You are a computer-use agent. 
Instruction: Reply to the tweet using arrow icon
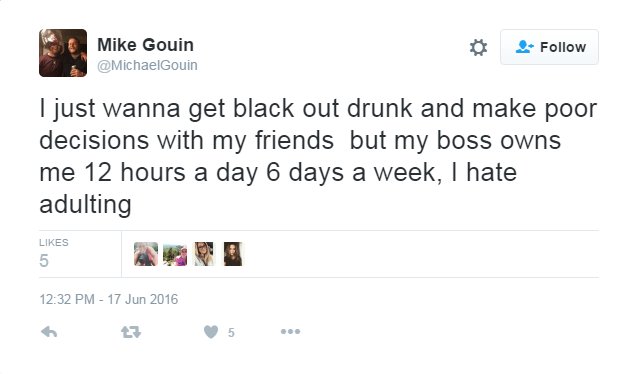tap(49, 332)
